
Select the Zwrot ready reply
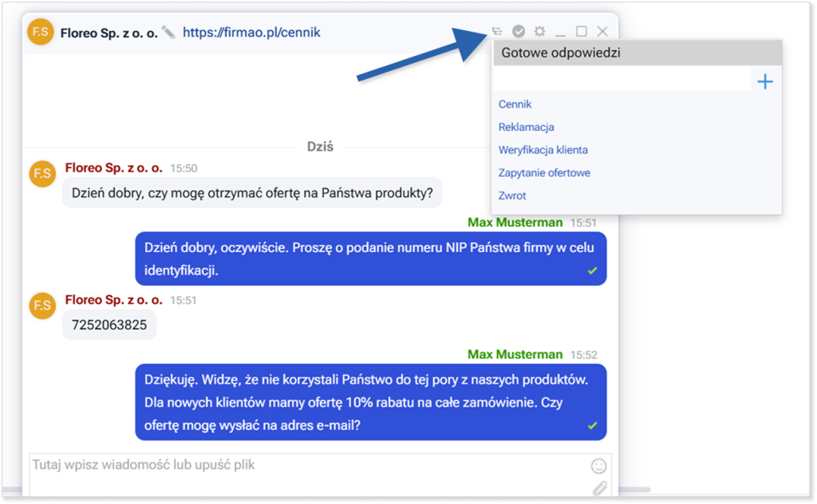pyautogui.click(x=512, y=195)
